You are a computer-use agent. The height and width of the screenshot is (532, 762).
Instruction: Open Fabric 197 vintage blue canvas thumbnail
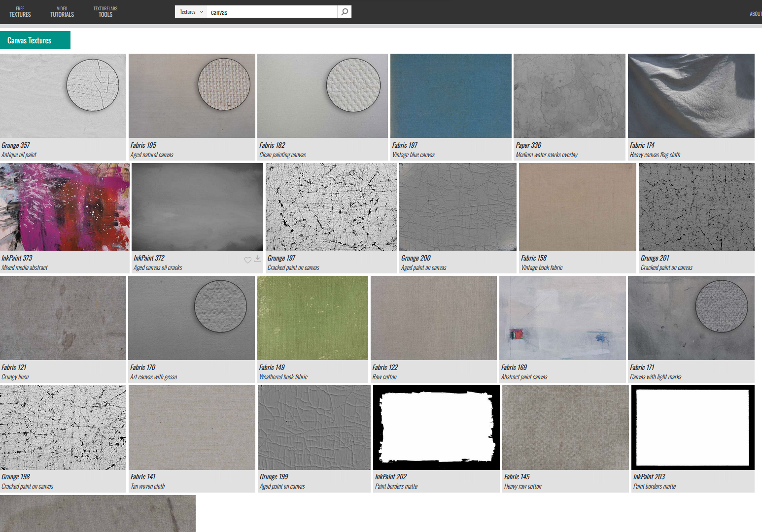tap(451, 96)
